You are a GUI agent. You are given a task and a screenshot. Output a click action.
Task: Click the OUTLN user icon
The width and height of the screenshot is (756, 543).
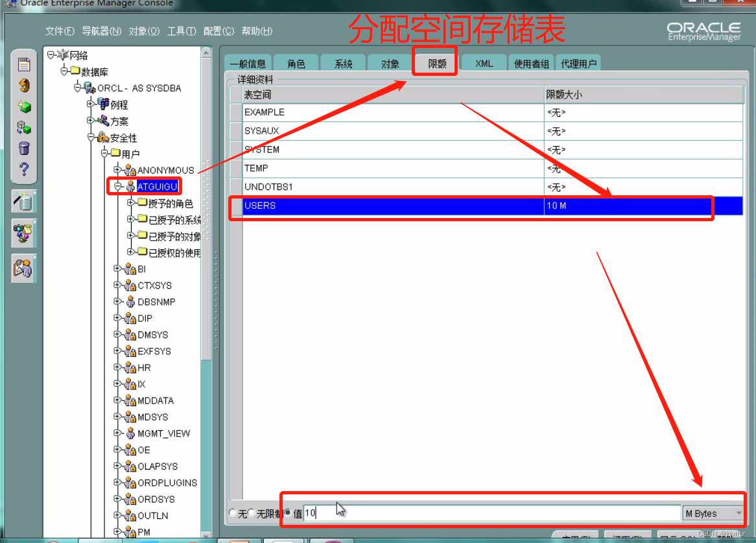click(130, 516)
